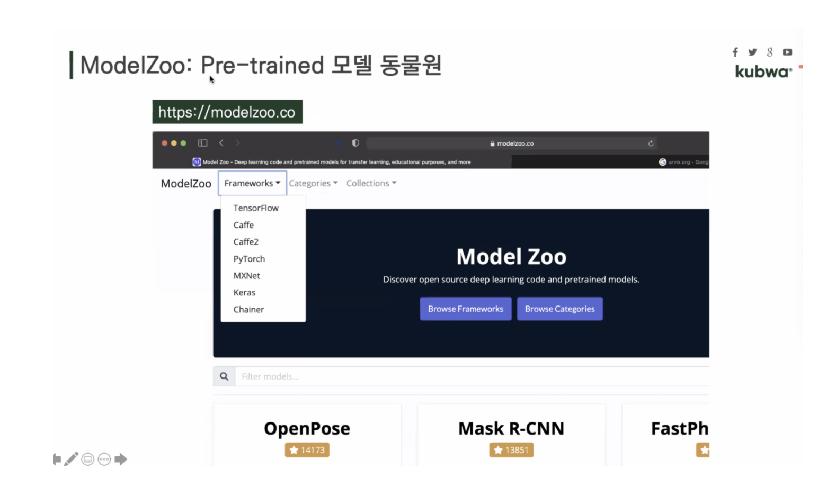Click the kubwa logo
This screenshot has width=818, height=504.
point(763,71)
